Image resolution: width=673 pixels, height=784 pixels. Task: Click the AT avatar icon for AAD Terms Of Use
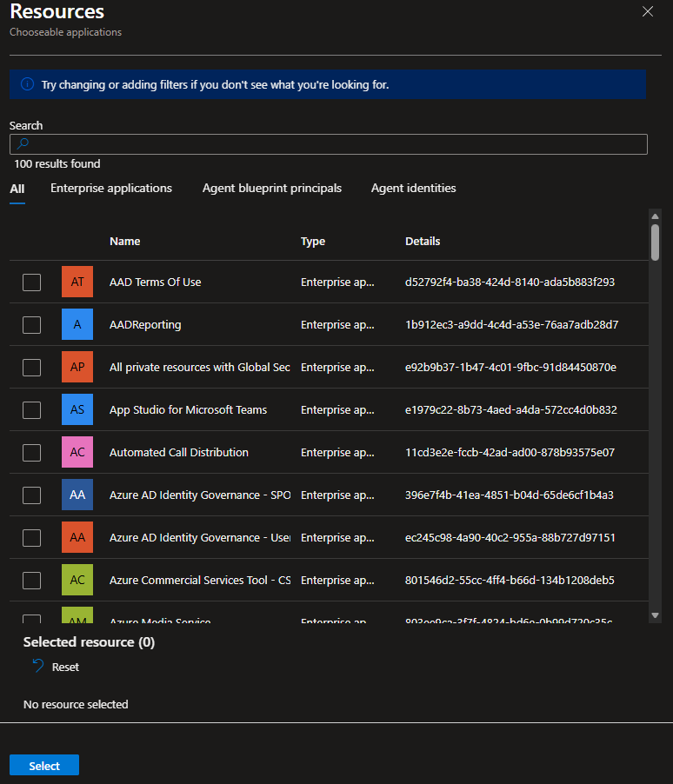(77, 282)
